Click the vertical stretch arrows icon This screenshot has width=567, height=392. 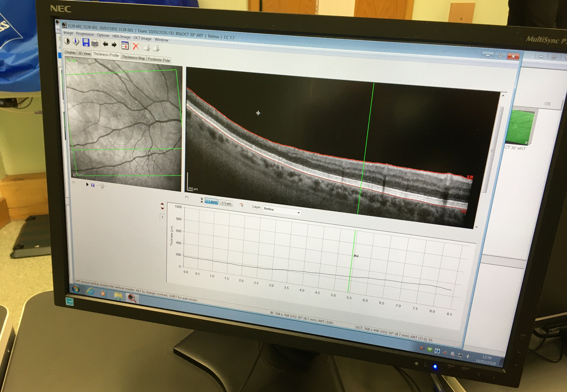pos(202,200)
